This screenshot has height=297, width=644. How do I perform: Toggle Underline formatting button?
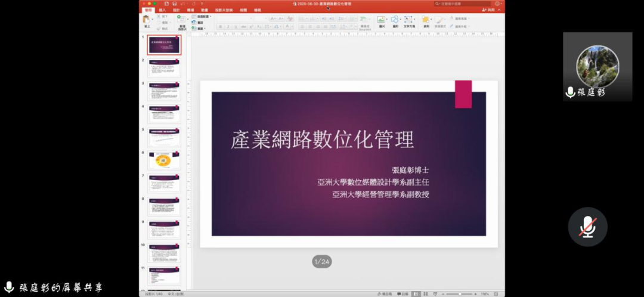pos(236,27)
